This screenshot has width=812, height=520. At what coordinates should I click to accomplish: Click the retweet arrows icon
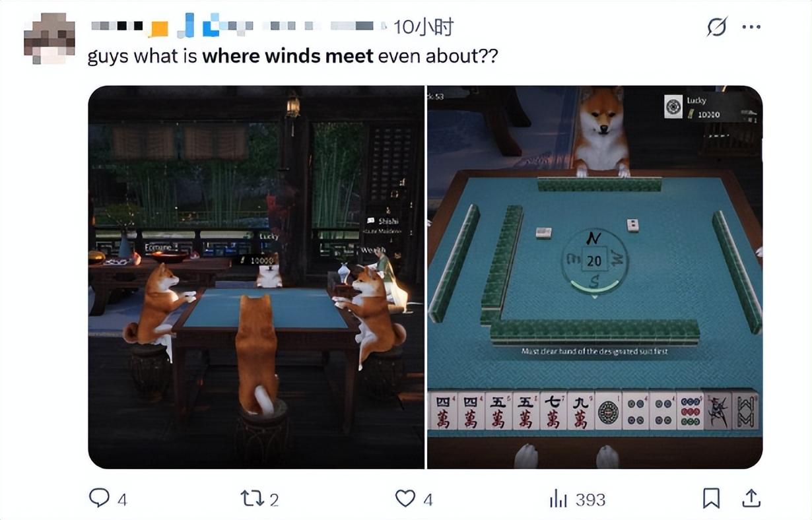252,498
